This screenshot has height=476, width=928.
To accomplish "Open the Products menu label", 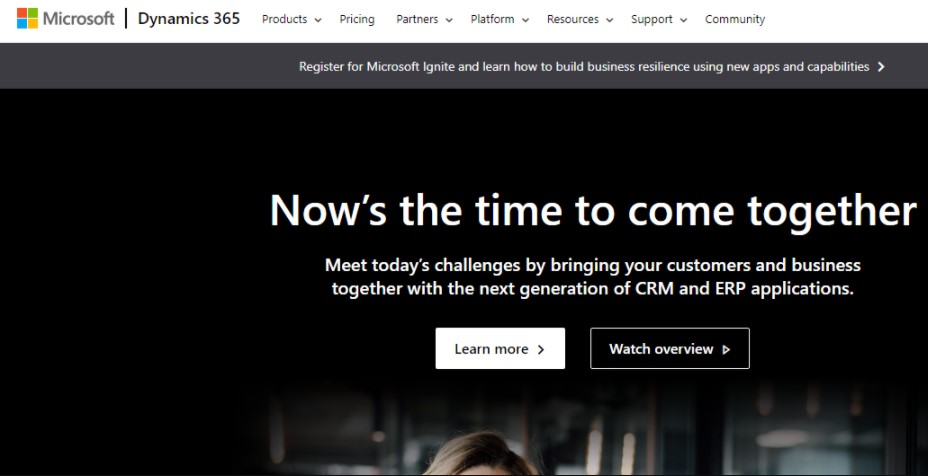I will [x=285, y=19].
